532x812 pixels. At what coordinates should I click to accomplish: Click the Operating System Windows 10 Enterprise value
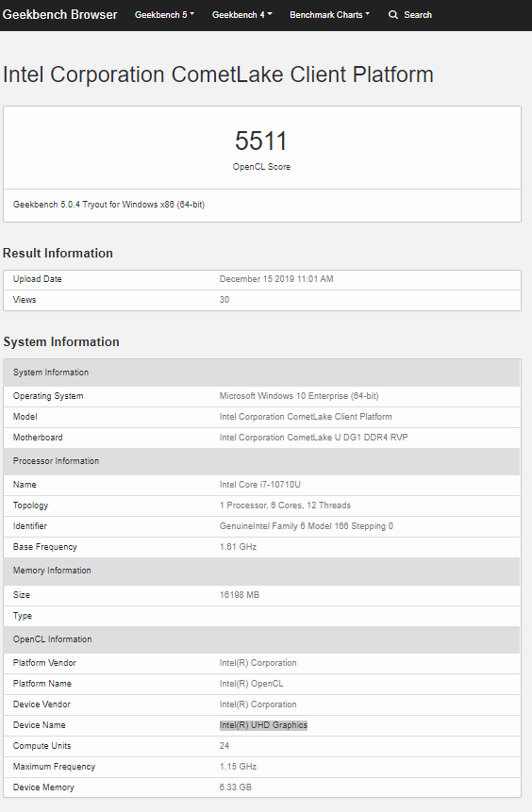tap(299, 396)
